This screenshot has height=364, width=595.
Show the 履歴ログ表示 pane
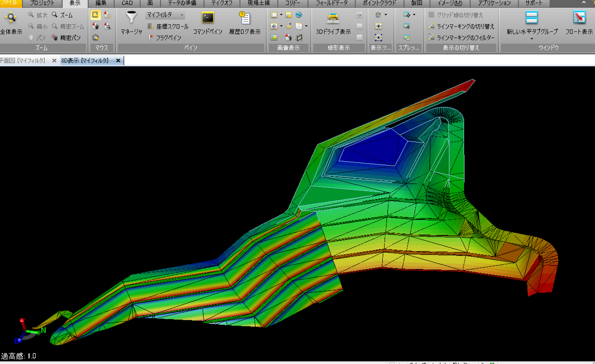[x=245, y=22]
